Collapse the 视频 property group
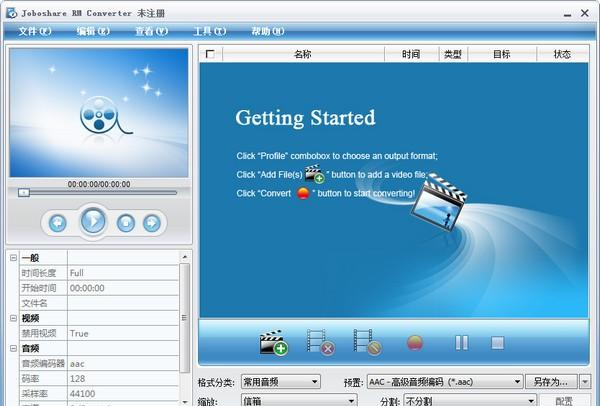Screen dimensions: 600x406 point(13,318)
